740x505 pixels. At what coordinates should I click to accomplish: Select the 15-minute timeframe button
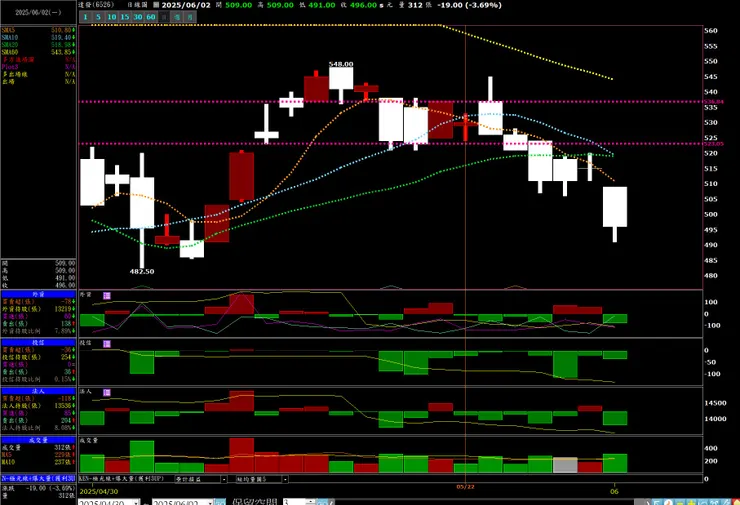coord(125,17)
